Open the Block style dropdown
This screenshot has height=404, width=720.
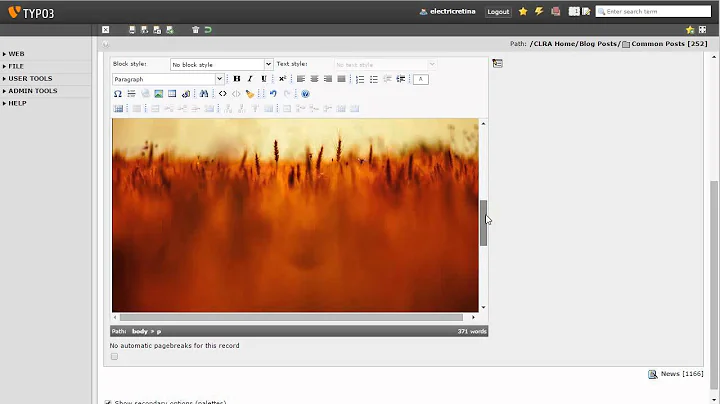pos(222,64)
